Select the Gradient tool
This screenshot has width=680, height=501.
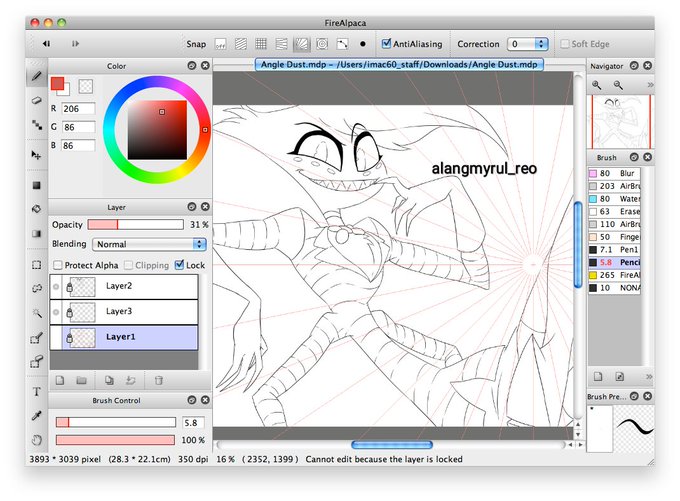tap(36, 234)
